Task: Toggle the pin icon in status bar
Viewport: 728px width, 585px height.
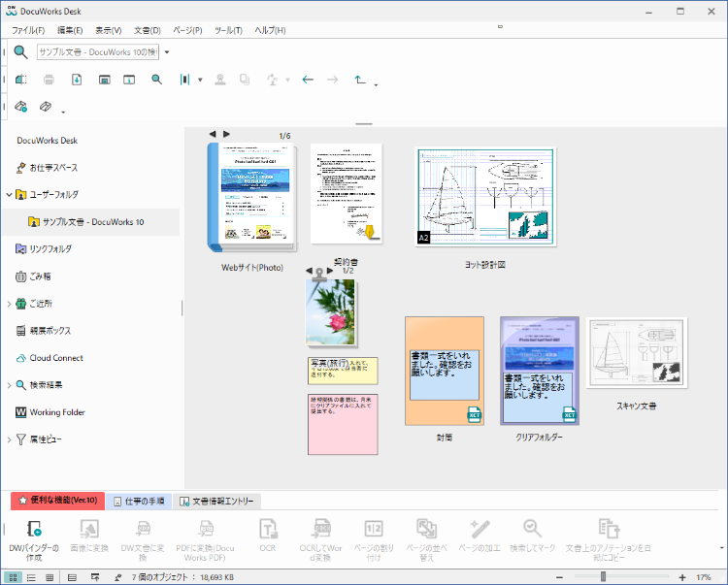Action: coord(117,577)
